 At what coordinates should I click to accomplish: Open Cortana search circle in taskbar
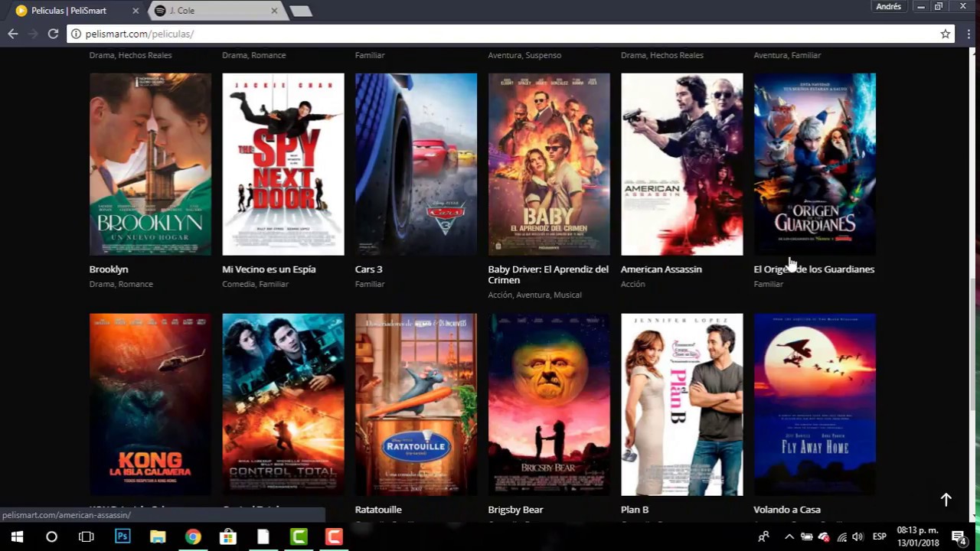point(51,536)
